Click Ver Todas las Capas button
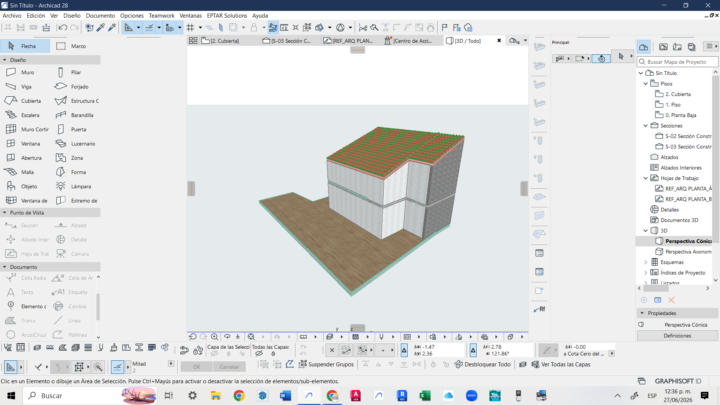 point(561,364)
